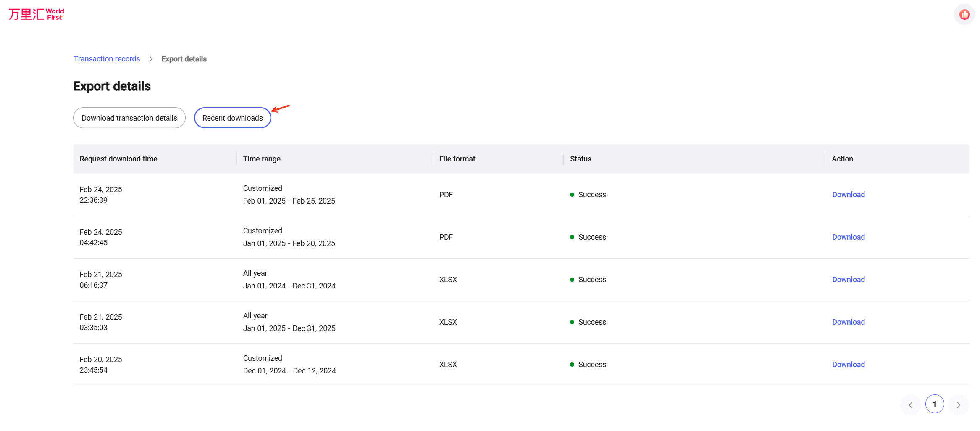The height and width of the screenshot is (431, 980).
Task: Click the previous page chevron
Action: pyautogui.click(x=910, y=404)
